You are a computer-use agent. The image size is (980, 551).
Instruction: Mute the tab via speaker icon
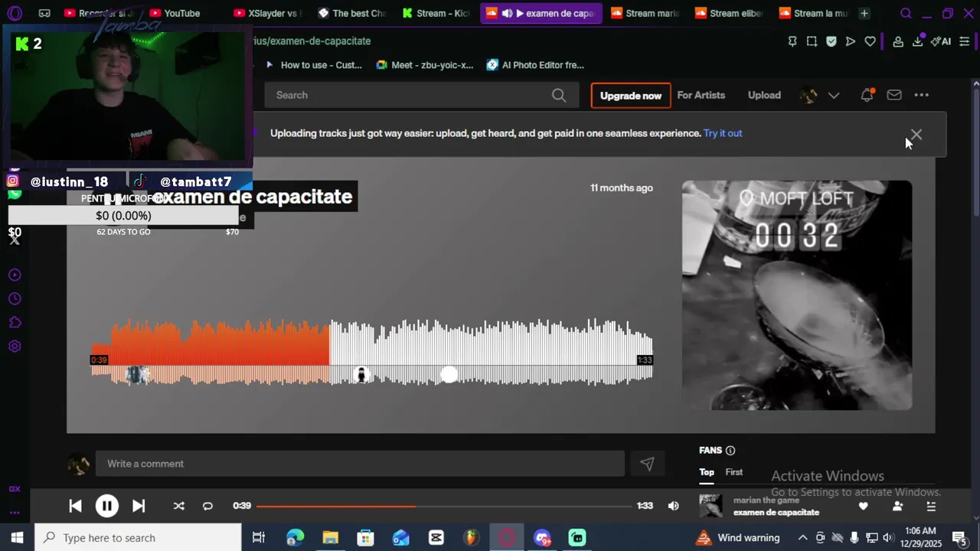click(x=507, y=13)
